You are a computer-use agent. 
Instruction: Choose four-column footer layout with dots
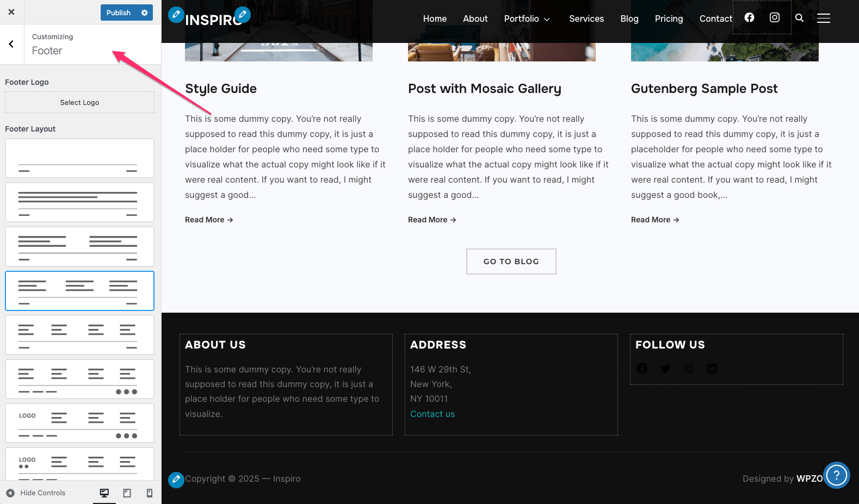[x=79, y=379]
